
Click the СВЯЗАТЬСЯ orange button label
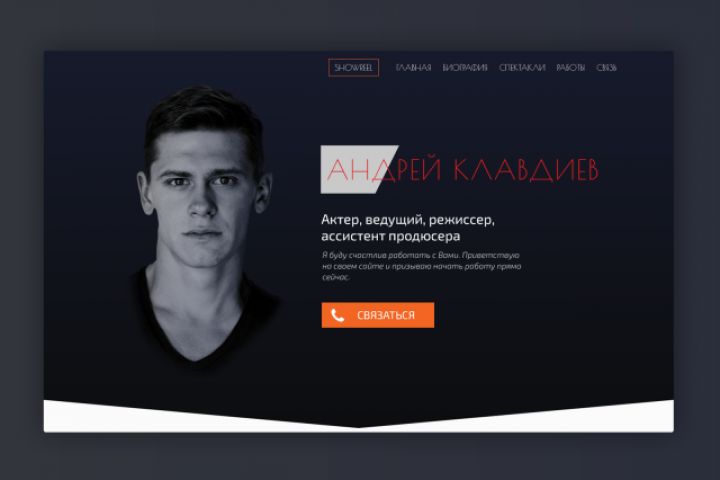386,315
